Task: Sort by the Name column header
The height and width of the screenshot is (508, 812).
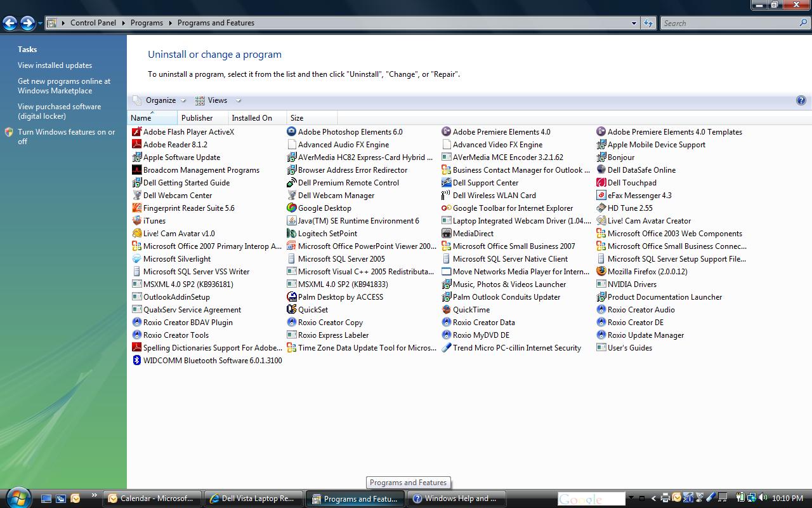Action: click(x=152, y=117)
